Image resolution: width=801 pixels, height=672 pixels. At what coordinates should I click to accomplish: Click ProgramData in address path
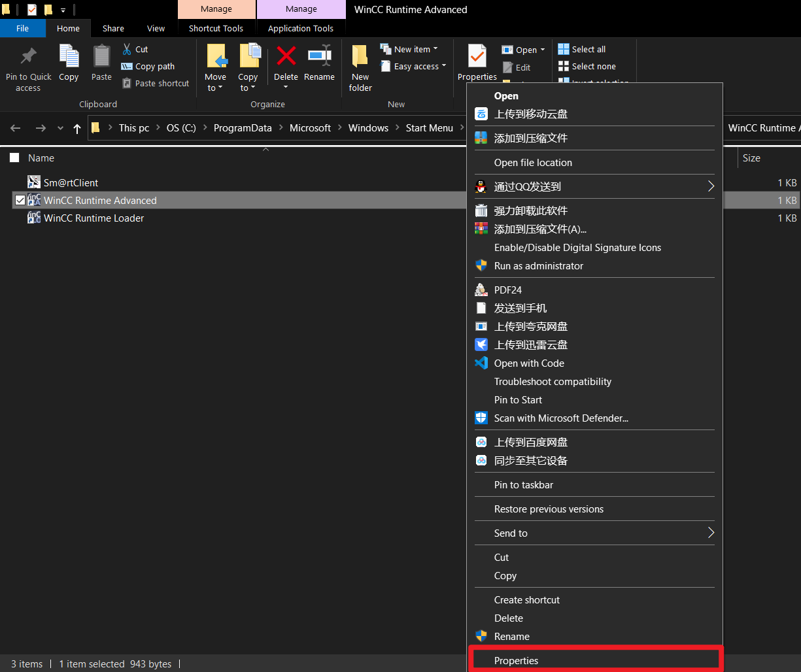point(243,127)
